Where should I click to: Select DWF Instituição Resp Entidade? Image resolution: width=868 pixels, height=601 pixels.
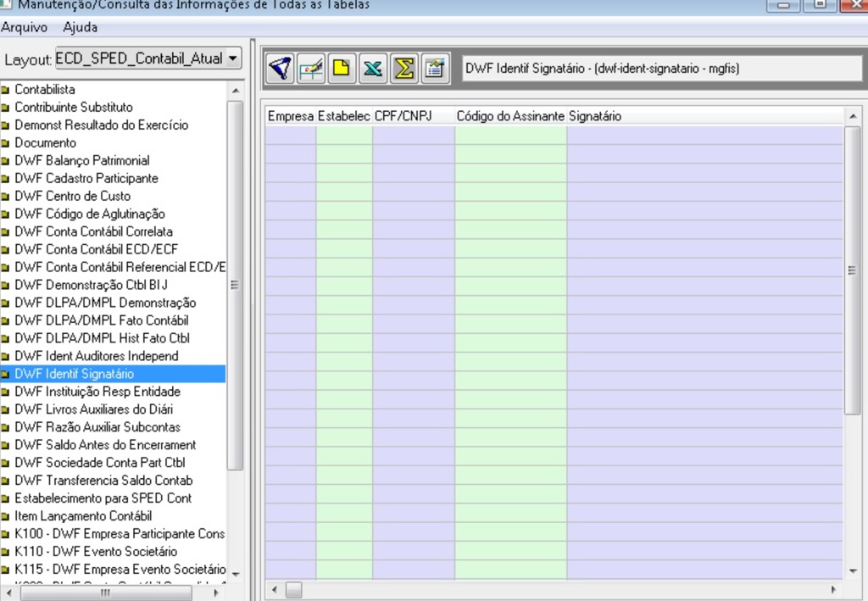tap(97, 392)
